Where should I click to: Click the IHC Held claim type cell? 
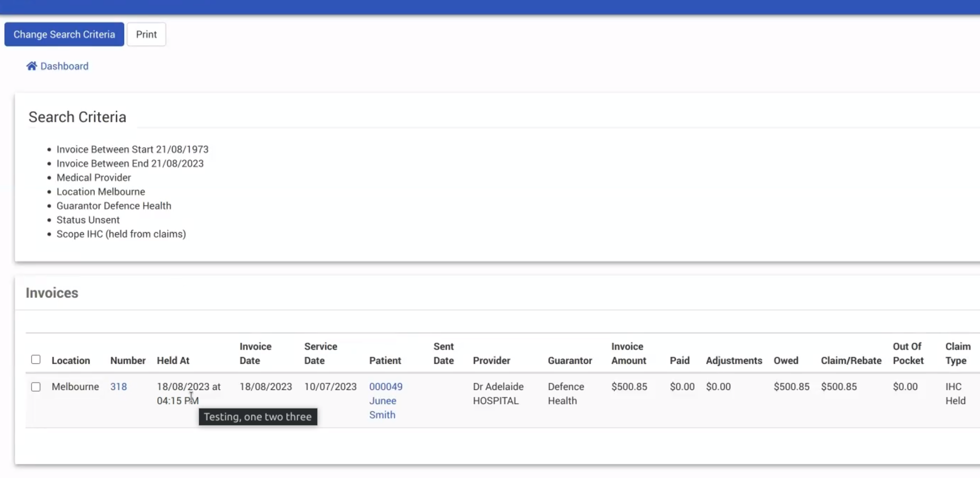point(955,394)
